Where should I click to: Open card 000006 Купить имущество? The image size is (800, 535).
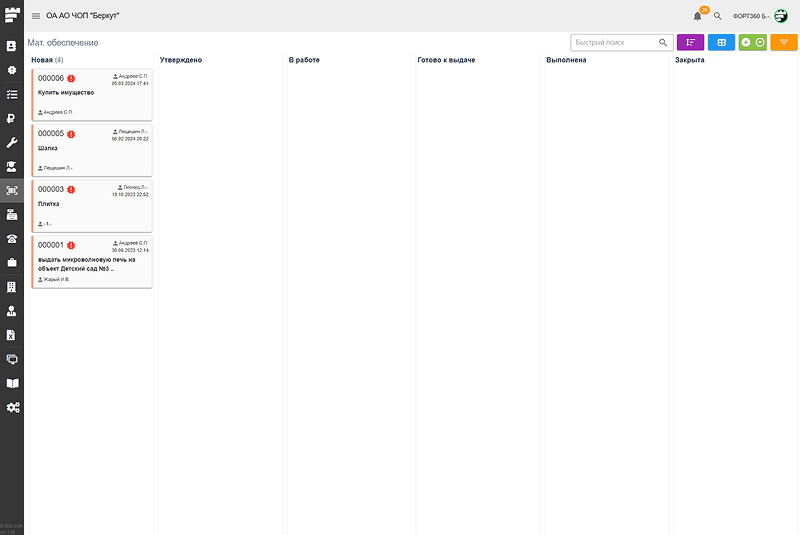point(91,95)
